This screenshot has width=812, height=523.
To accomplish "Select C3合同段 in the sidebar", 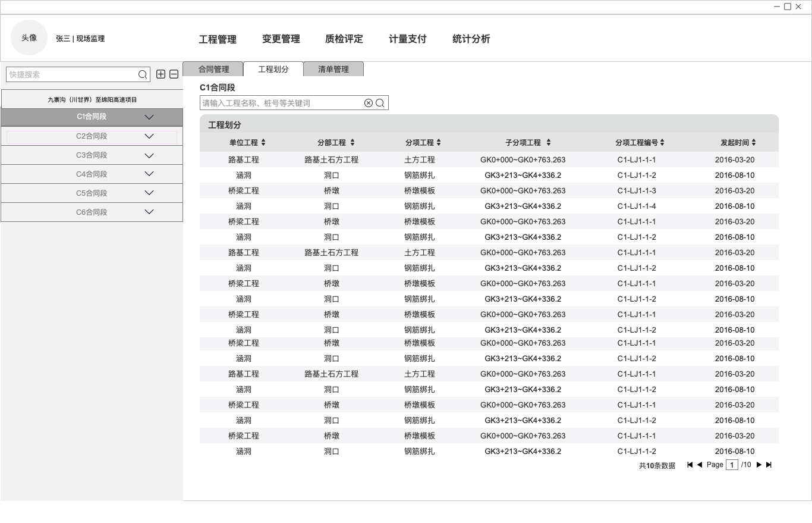I will pyautogui.click(x=92, y=155).
